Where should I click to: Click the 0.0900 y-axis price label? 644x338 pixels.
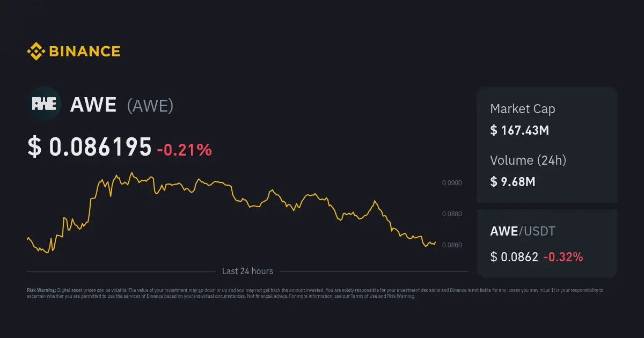(x=452, y=183)
